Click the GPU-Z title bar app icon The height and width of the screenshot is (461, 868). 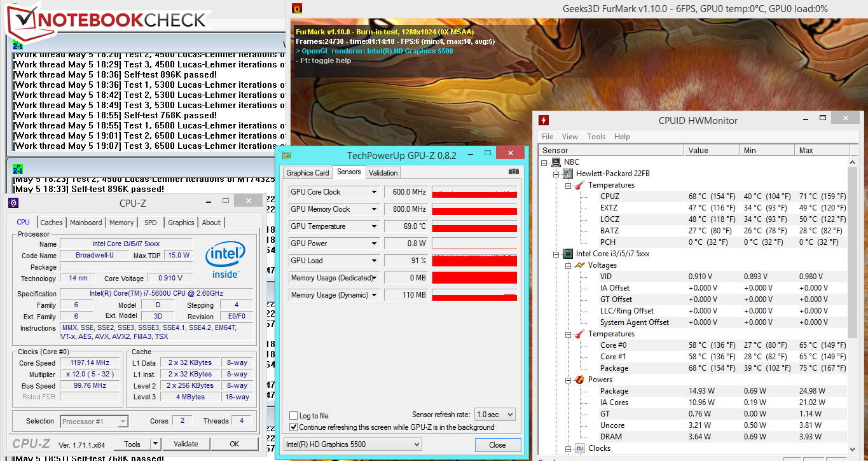point(287,155)
